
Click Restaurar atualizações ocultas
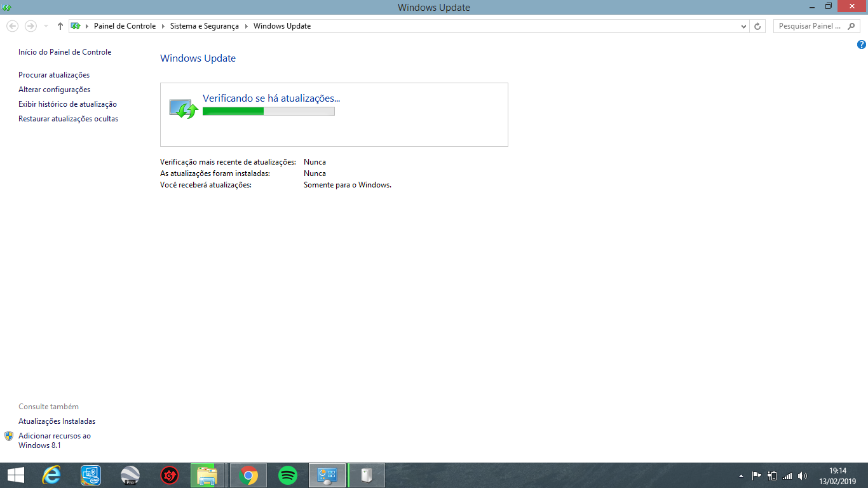69,119
